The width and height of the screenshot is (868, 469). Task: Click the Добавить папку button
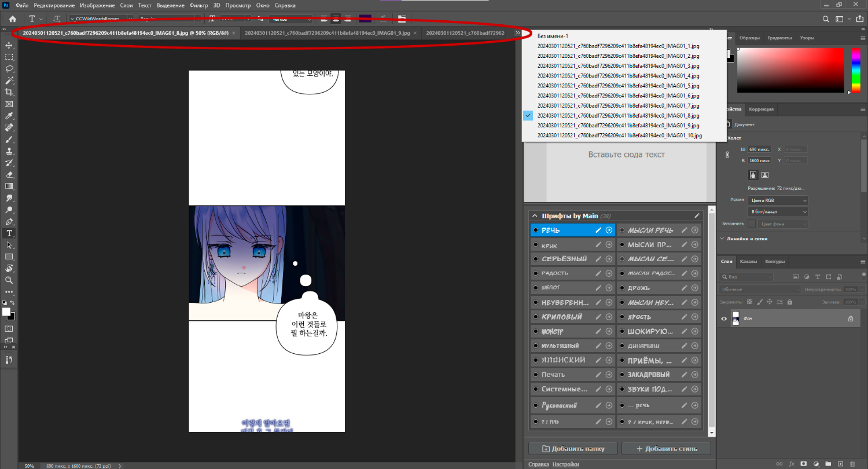coord(573,448)
